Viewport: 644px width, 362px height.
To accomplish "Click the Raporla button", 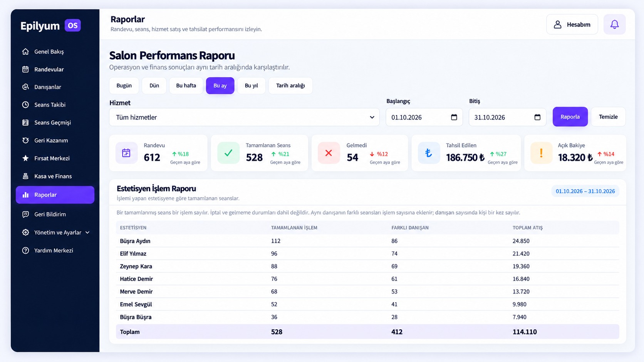I will tap(570, 117).
